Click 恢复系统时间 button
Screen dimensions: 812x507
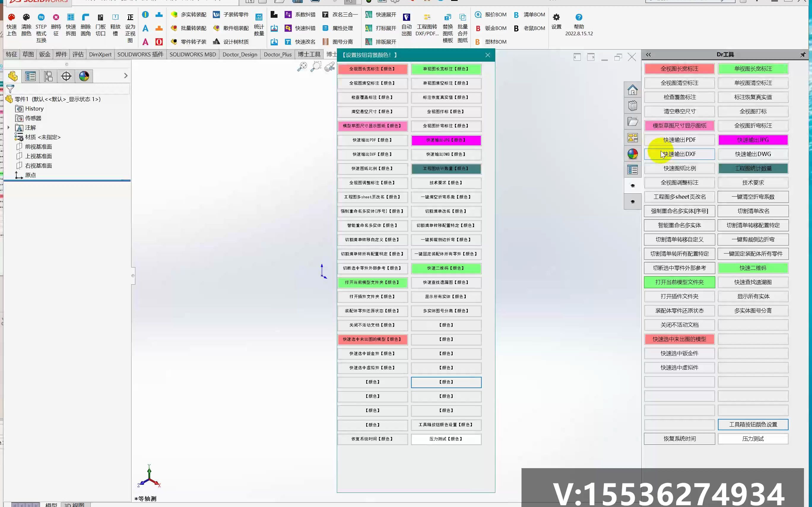click(x=679, y=438)
